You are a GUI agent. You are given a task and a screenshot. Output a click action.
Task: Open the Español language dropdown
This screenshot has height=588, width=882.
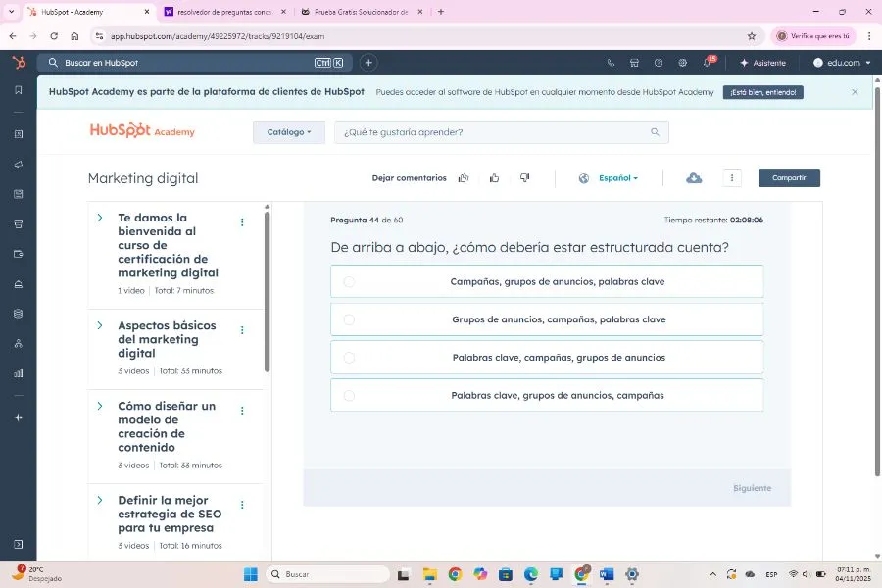click(617, 177)
